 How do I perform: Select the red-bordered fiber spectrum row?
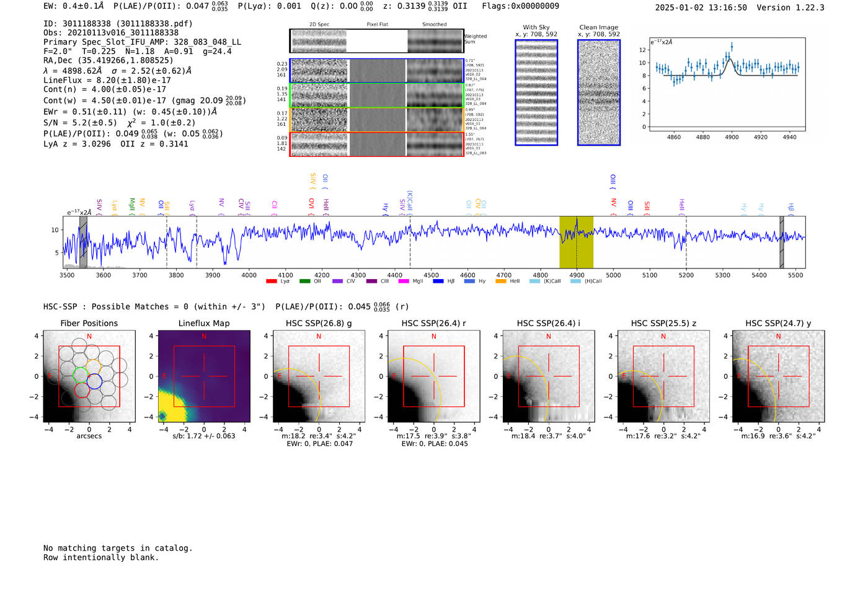(377, 144)
